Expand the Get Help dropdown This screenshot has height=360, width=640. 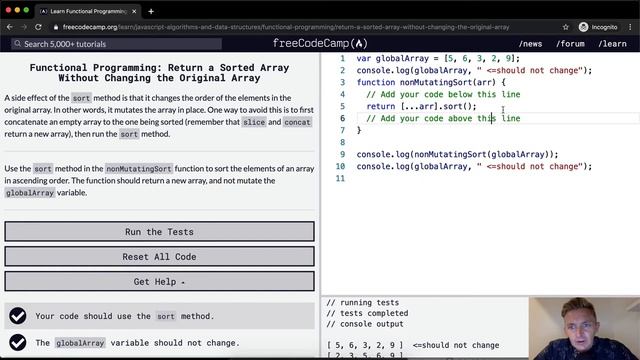(160, 281)
